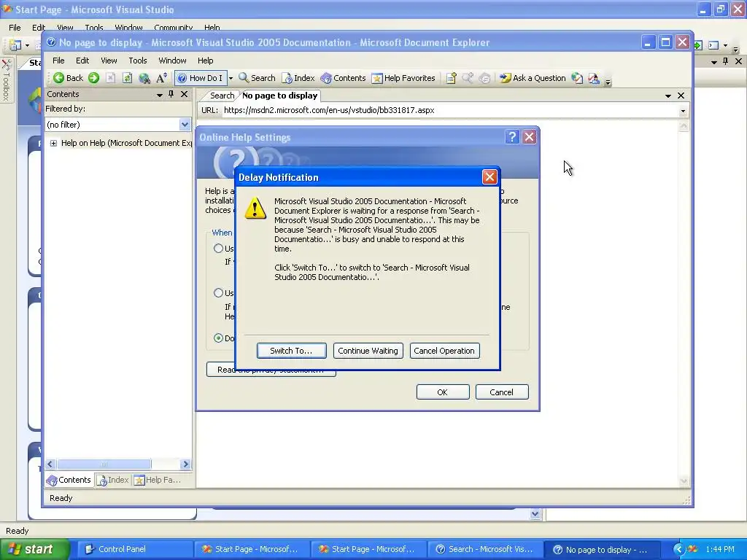The width and height of the screenshot is (747, 560).
Task: Click Cancel Operation button
Action: (x=444, y=351)
